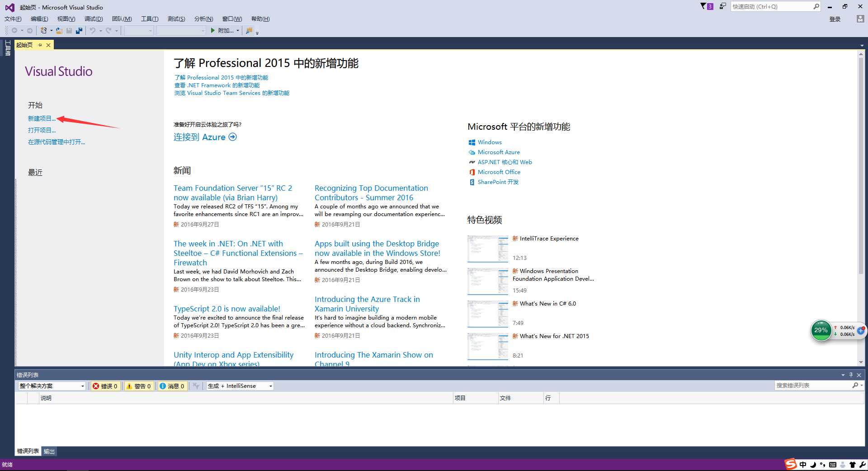
Task: Click the clear filter icon in the error list toolbar
Action: click(x=196, y=386)
